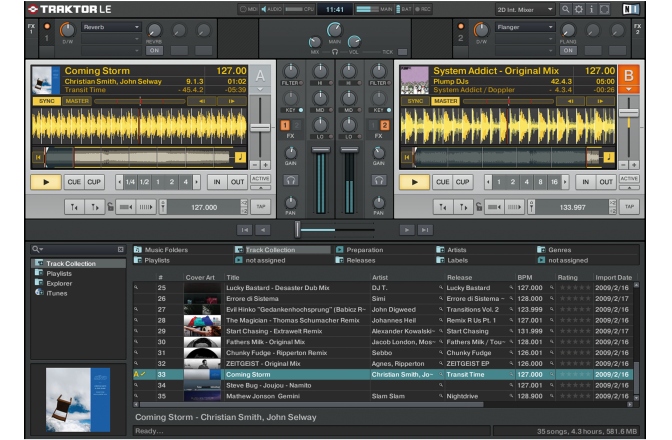Open the iTunes node icon
The height and width of the screenshot is (440, 672).
click(39, 293)
